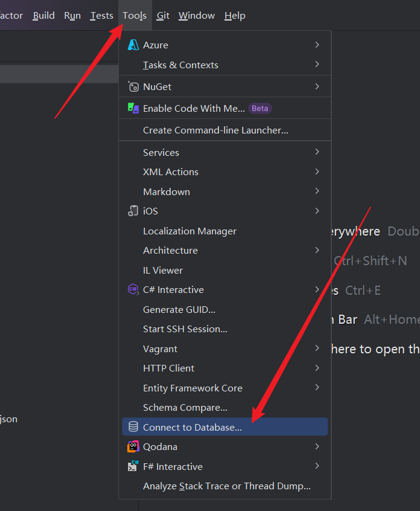Click the NuGet package icon
Viewport: 420px width, 511px height.
tap(133, 86)
